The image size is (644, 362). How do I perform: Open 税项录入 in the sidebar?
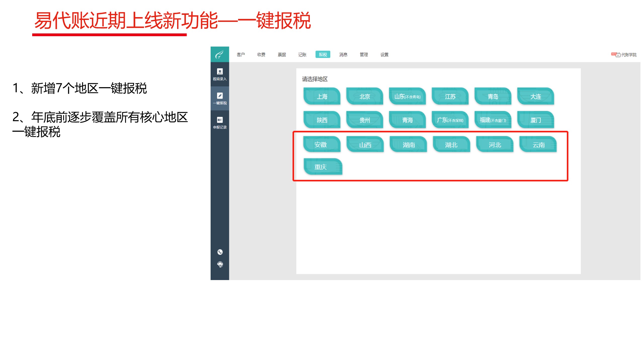point(220,75)
